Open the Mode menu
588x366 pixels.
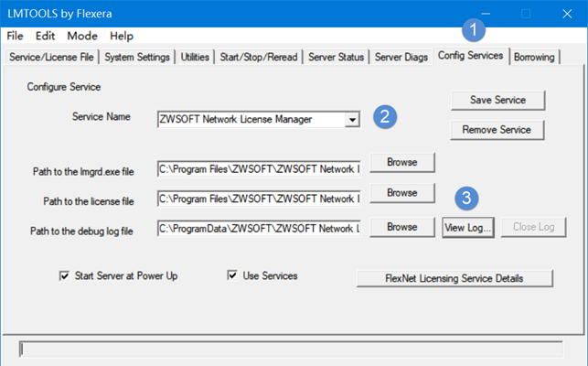point(82,36)
